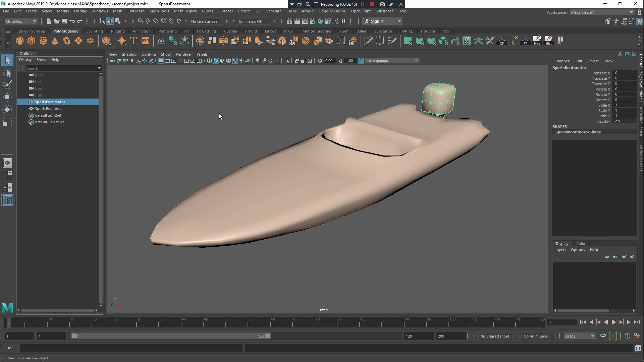The image size is (644, 362).
Task: Click the Sign In button
Action: pos(377,21)
